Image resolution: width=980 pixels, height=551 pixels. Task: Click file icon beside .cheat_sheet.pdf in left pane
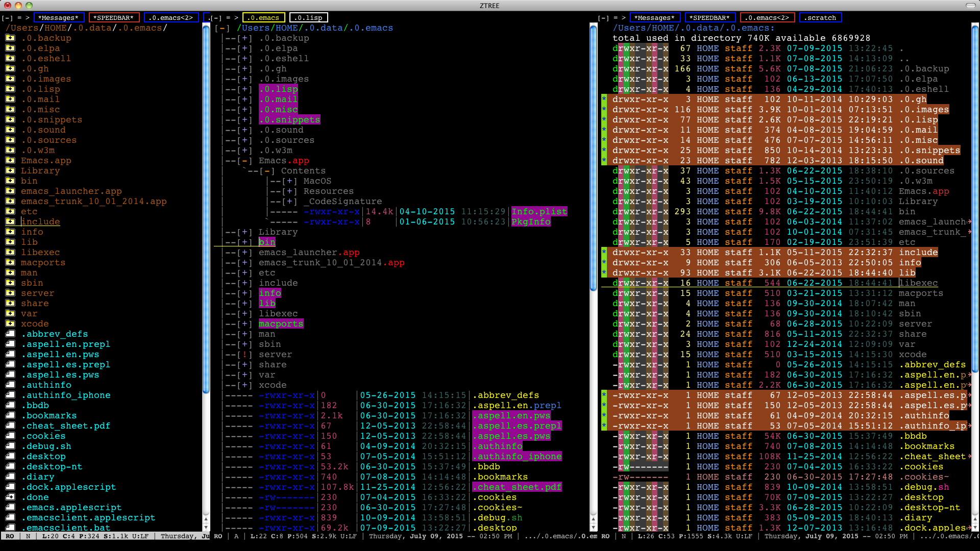(x=10, y=425)
